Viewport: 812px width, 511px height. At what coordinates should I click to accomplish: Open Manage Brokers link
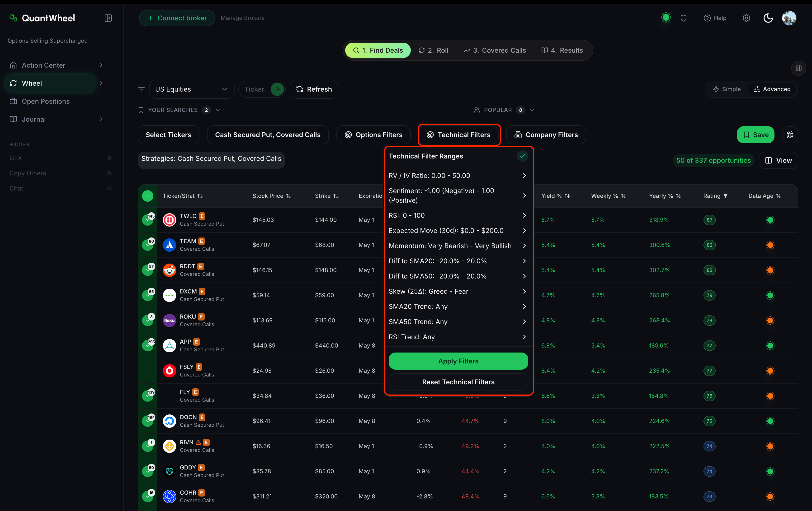coord(242,18)
